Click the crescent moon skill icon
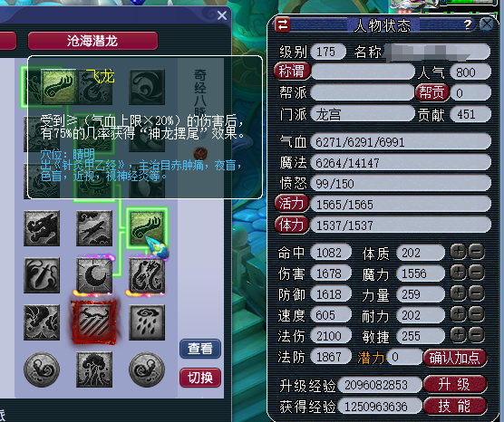Screen dimensions: 504x422 [94, 275]
